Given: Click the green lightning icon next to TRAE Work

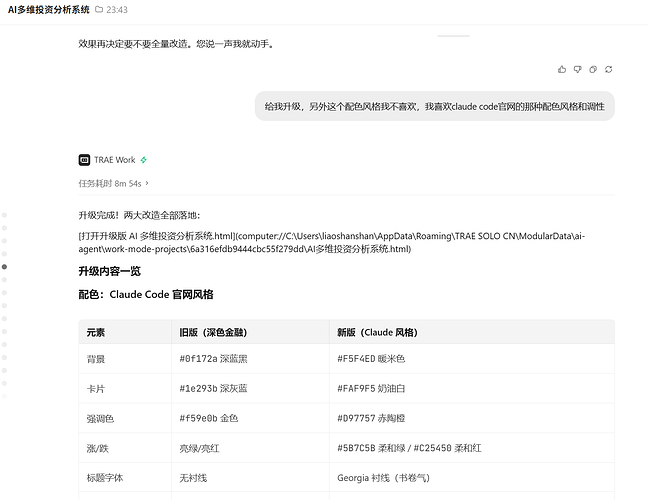Looking at the screenshot, I should click(x=143, y=160).
